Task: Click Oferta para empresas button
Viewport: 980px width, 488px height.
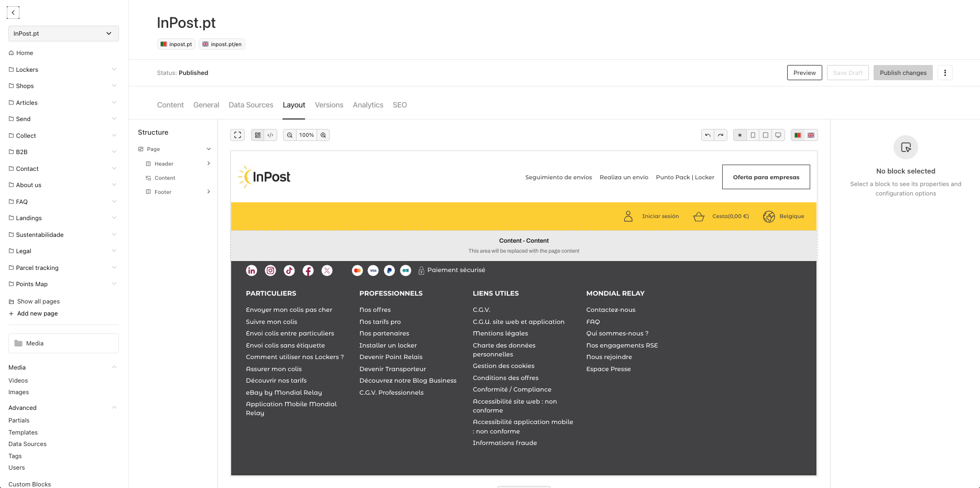Action: coord(766,177)
